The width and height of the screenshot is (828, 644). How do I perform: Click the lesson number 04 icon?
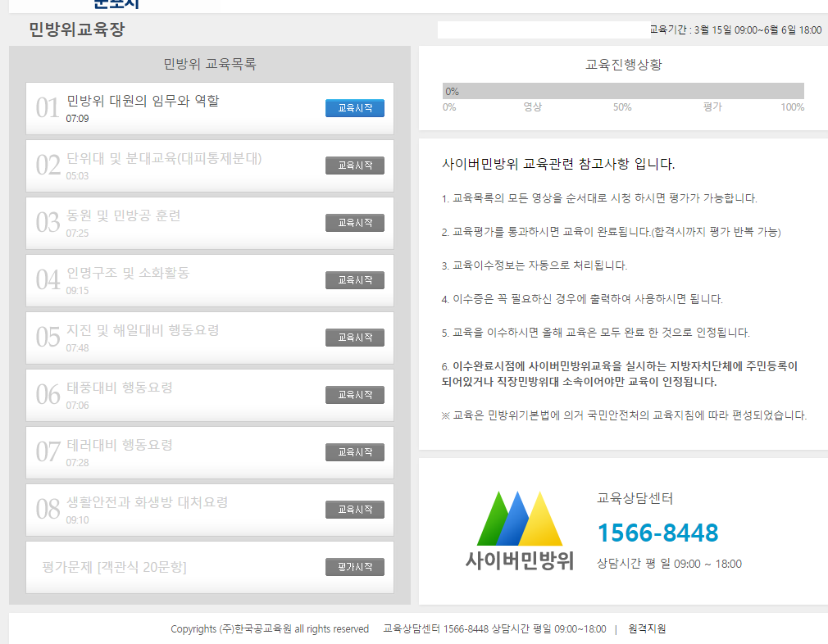(48, 280)
